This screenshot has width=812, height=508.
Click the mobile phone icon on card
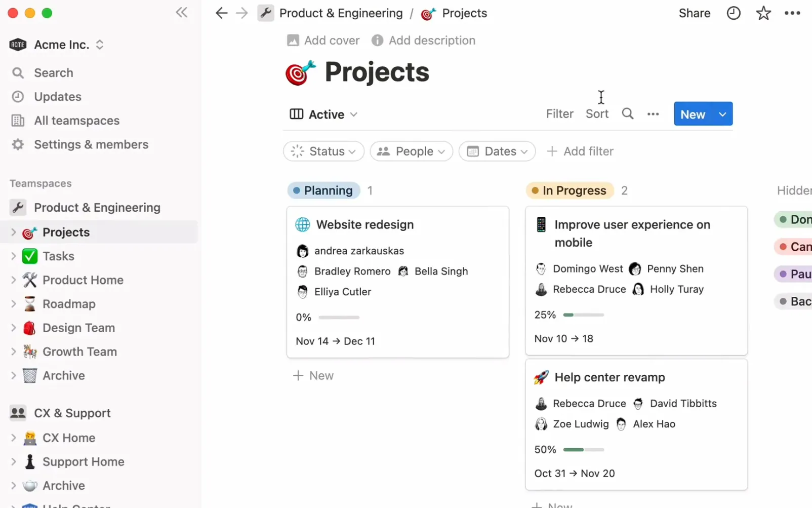(541, 224)
